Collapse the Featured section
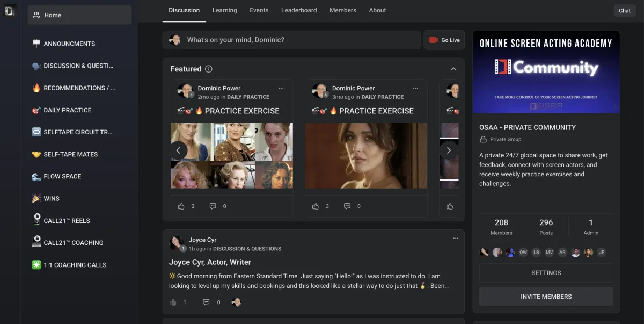Image resolution: width=644 pixels, height=324 pixels. (x=453, y=69)
